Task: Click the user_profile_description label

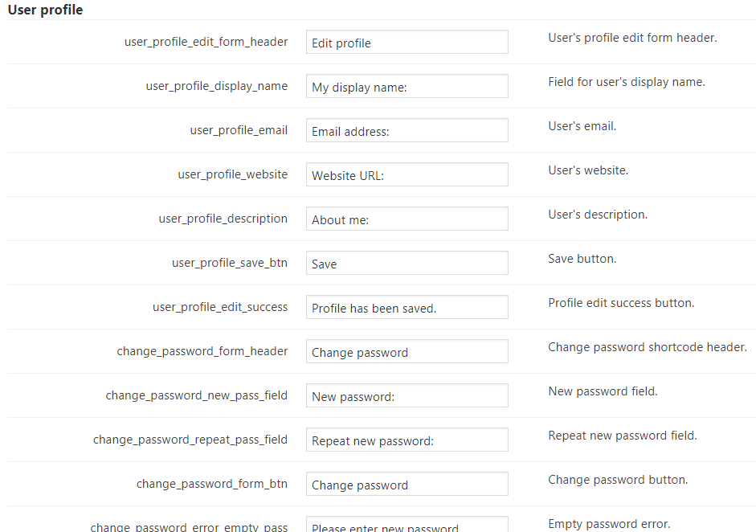Action: pos(223,219)
